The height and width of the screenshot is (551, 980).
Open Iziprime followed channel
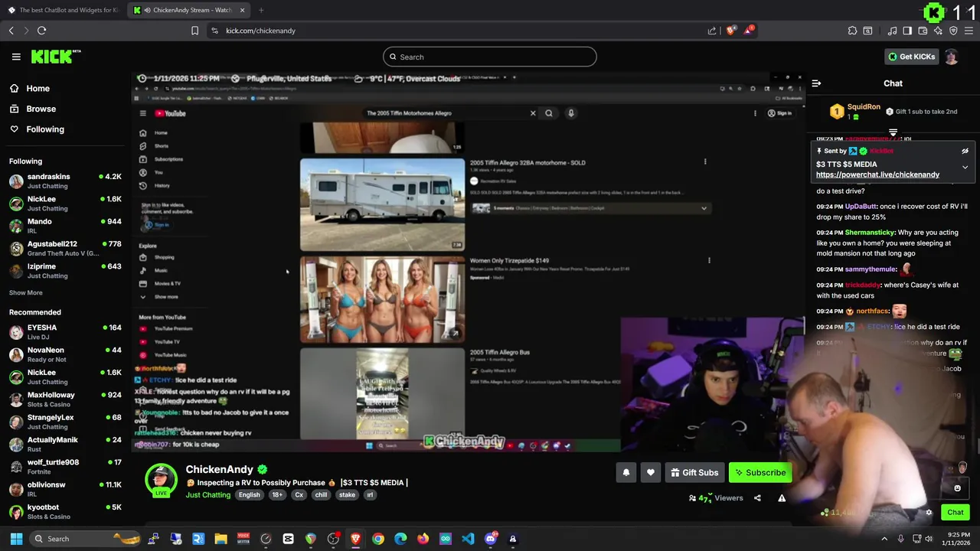[x=65, y=271]
